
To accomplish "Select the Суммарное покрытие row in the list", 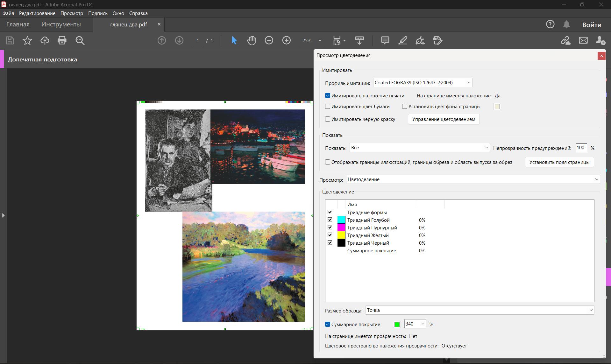I will tap(460, 251).
